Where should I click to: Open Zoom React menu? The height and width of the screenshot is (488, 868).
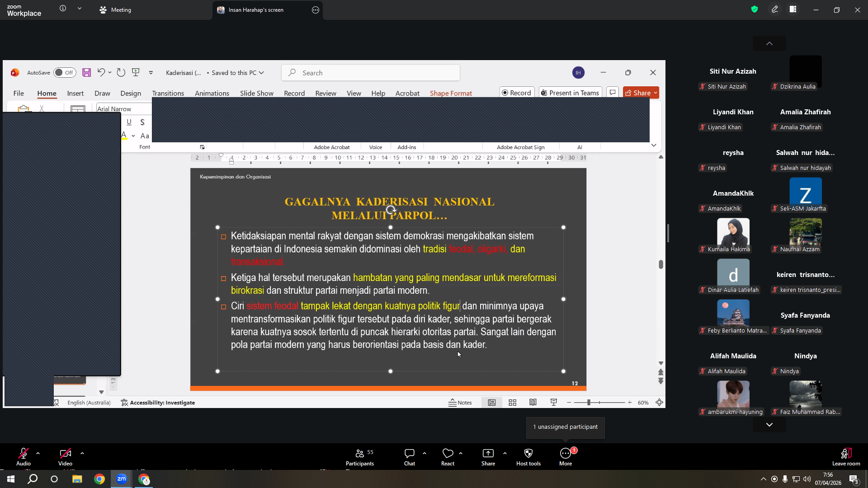point(448,457)
